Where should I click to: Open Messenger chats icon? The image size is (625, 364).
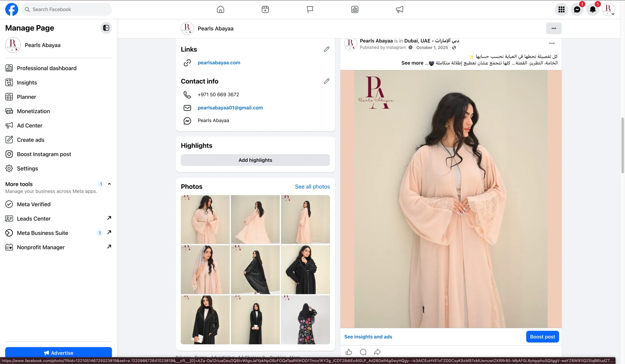tap(577, 10)
